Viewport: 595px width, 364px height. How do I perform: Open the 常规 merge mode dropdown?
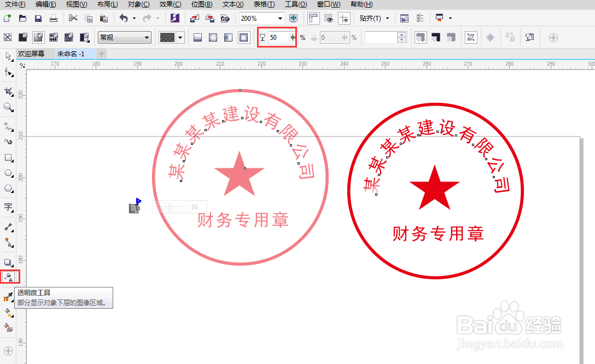tap(145, 37)
